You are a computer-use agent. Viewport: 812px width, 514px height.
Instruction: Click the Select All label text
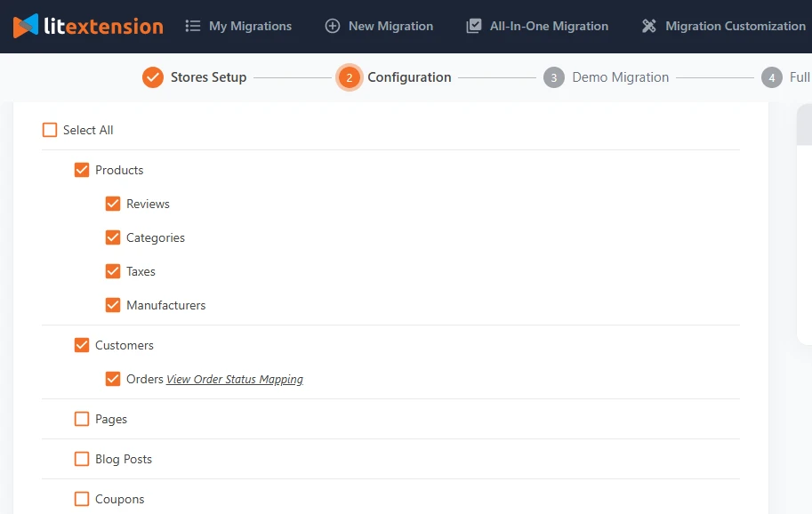point(88,130)
